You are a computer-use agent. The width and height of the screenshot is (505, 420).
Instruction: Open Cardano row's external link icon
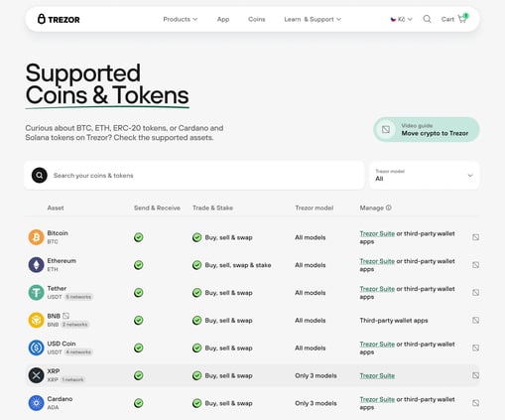coord(475,403)
